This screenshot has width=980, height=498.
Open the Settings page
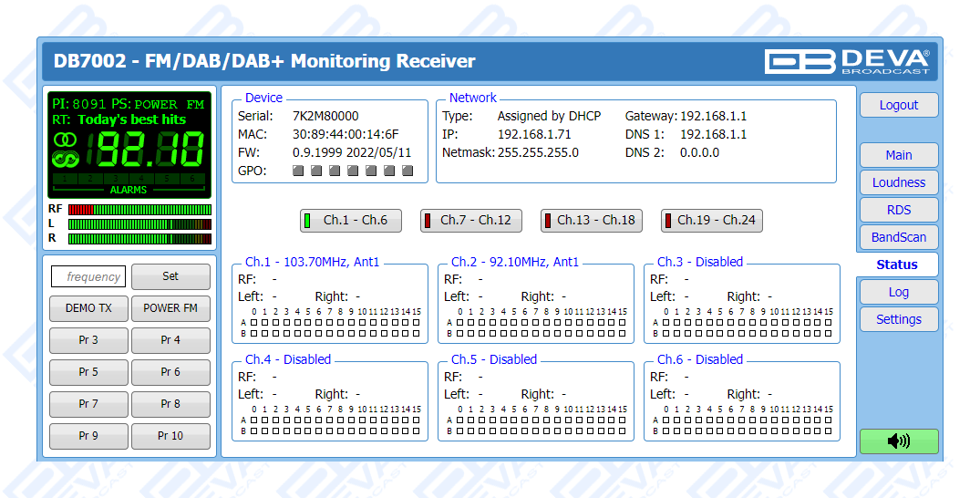pos(898,319)
